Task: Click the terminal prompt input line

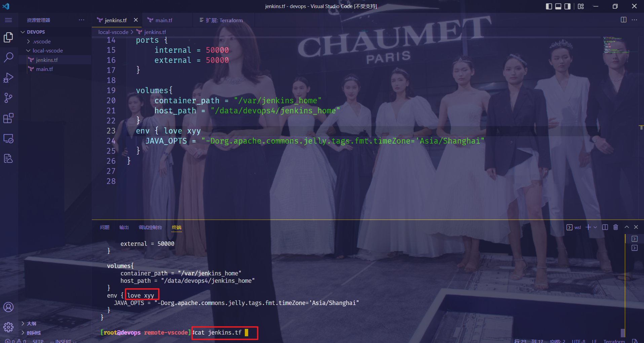Action: point(225,333)
